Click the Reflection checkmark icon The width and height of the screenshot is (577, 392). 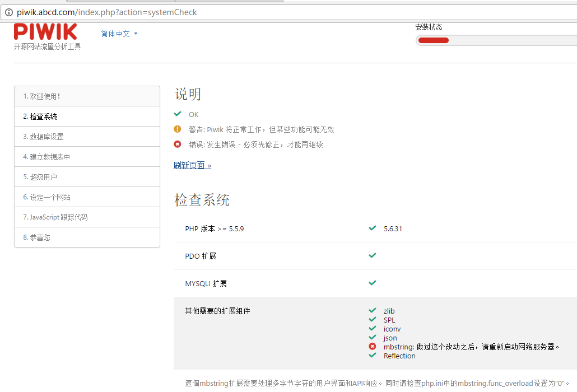[x=373, y=355]
